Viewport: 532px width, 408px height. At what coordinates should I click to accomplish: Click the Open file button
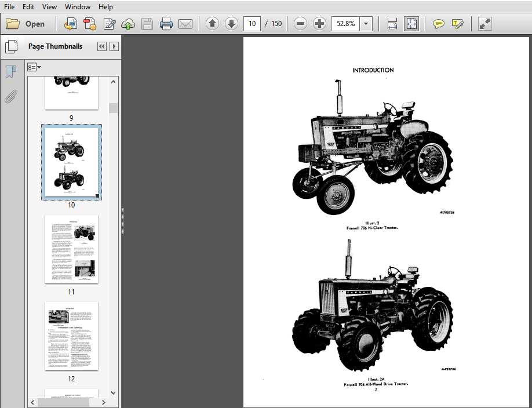[x=25, y=24]
